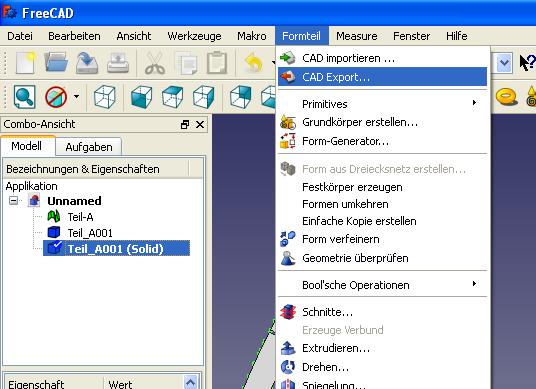Choose Form-Generator menu entry

(383, 141)
